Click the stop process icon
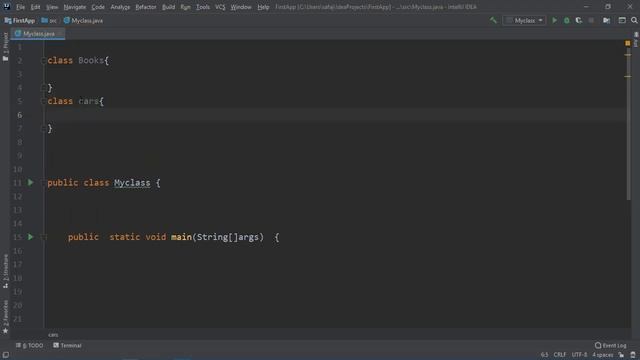The image size is (640, 360). pos(591,20)
